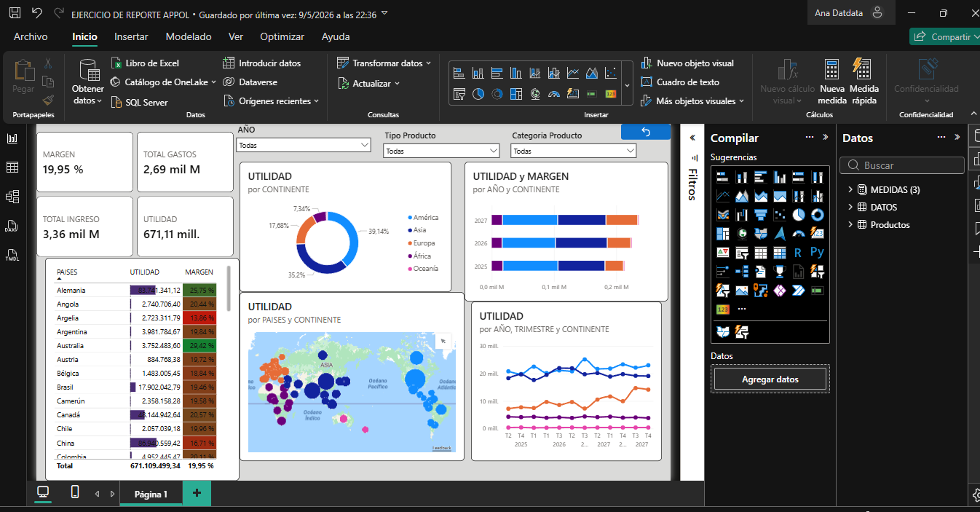This screenshot has width=980, height=512.
Task: Open the Report view icon in left sidebar
Action: [x=12, y=138]
